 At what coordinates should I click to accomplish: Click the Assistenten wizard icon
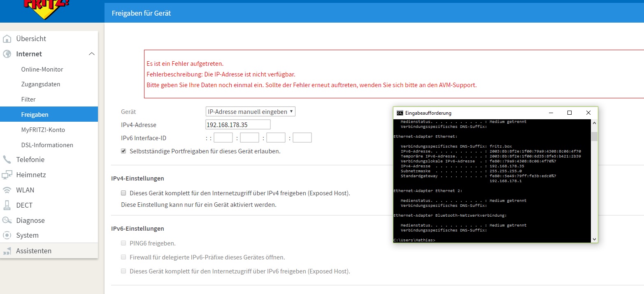(x=7, y=251)
